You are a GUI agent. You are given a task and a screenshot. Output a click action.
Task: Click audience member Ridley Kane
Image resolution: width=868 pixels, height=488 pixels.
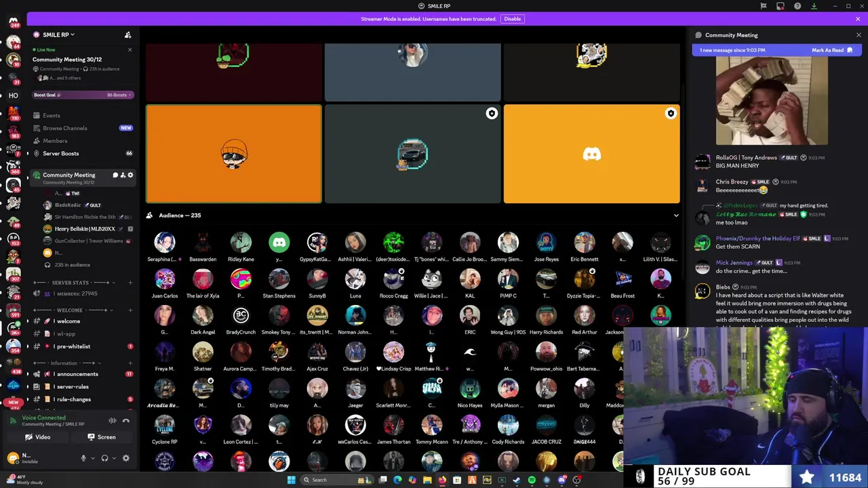[241, 247]
